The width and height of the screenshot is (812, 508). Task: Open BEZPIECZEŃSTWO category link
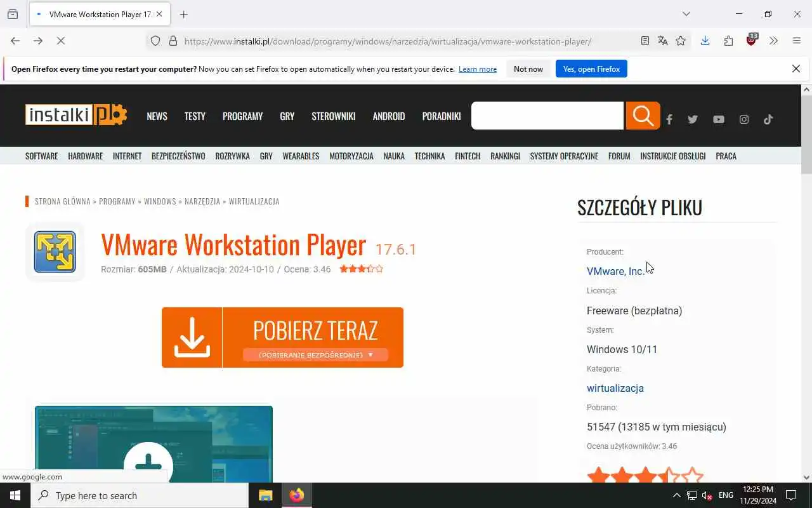[178, 156]
